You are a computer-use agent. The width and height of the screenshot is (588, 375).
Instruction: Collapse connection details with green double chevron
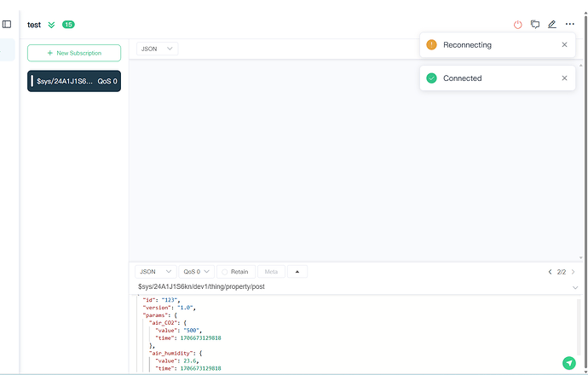(51, 25)
